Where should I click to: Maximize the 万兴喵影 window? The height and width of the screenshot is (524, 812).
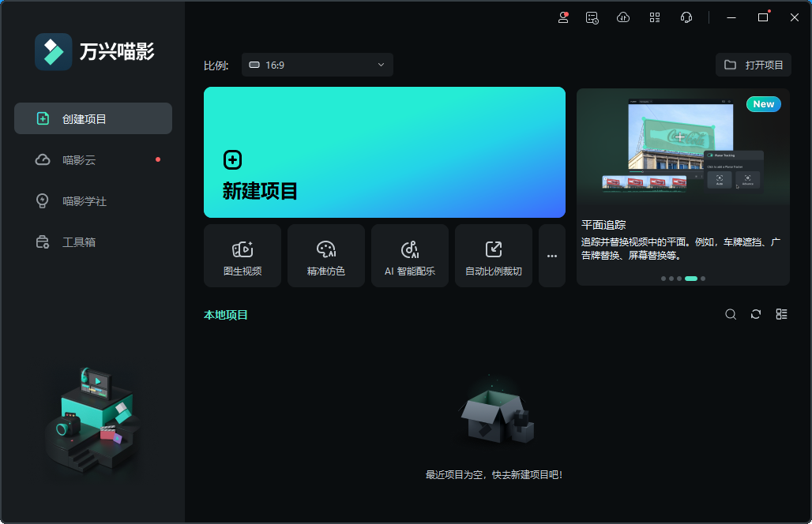763,17
